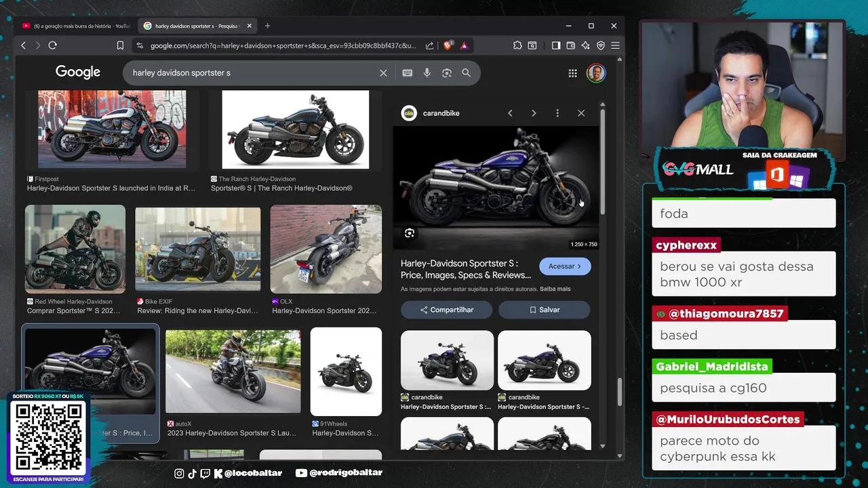Open the Red Wheel Harley-Davidson image
This screenshot has height=488, width=868.
pos(75,249)
